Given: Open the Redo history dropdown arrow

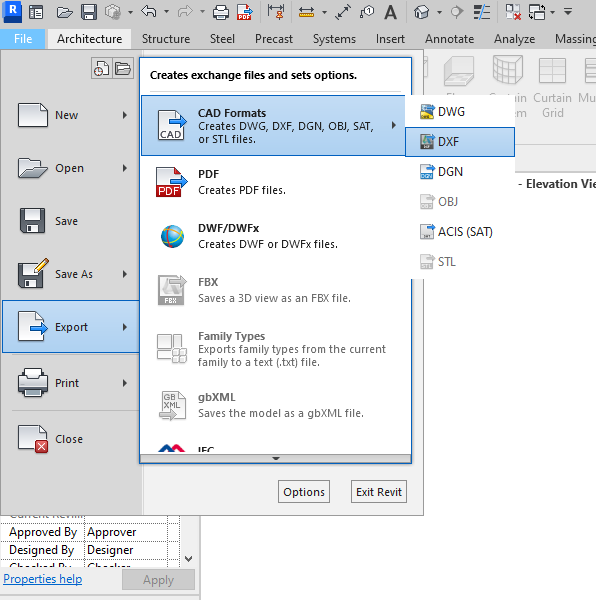Looking at the screenshot, I should (202, 12).
